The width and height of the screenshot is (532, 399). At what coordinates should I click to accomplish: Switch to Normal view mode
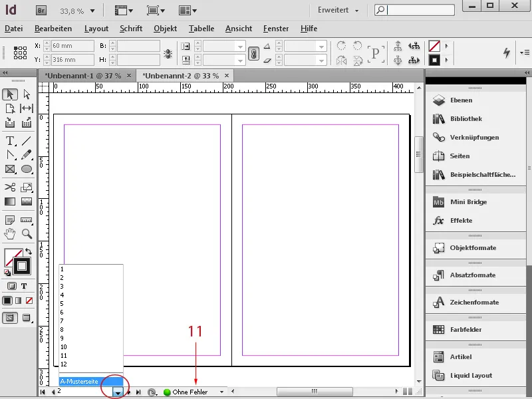click(x=10, y=318)
